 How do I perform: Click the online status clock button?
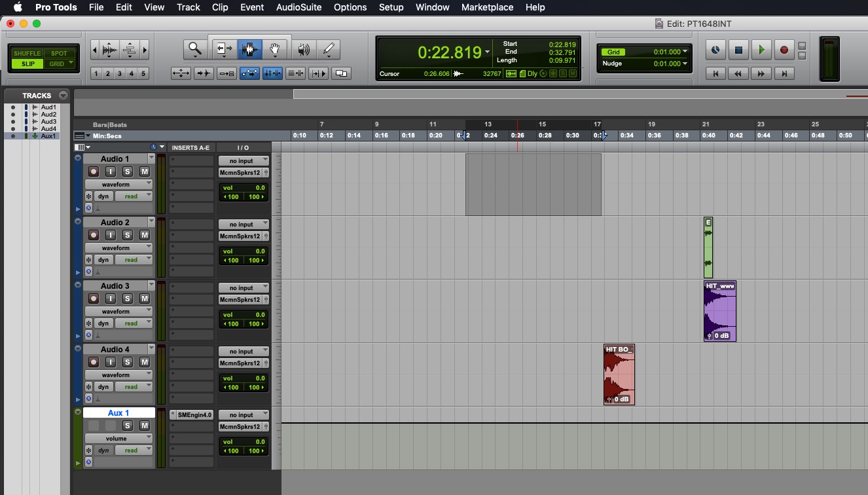pos(715,50)
